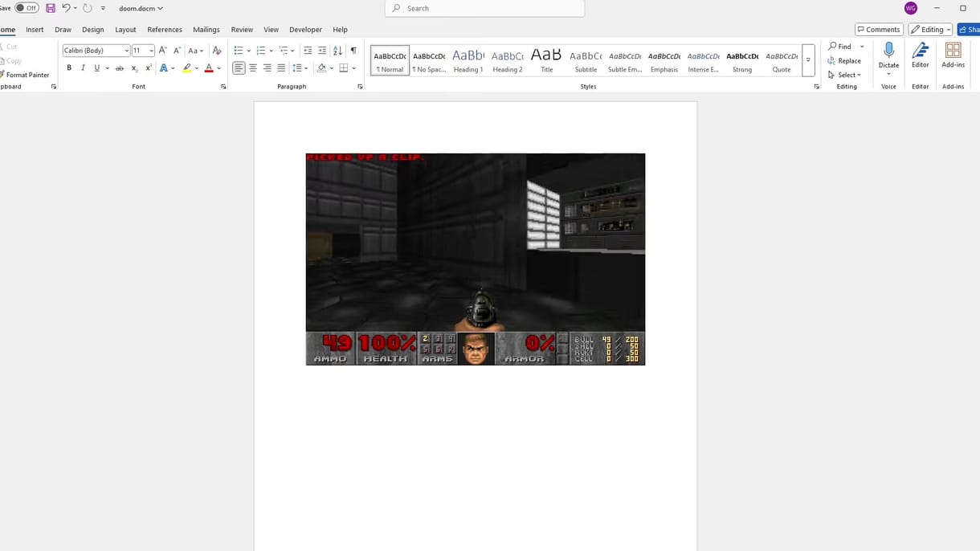Screen dimensions: 980x551
Task: Expand the Undo history dropdown arrow
Action: tap(76, 9)
